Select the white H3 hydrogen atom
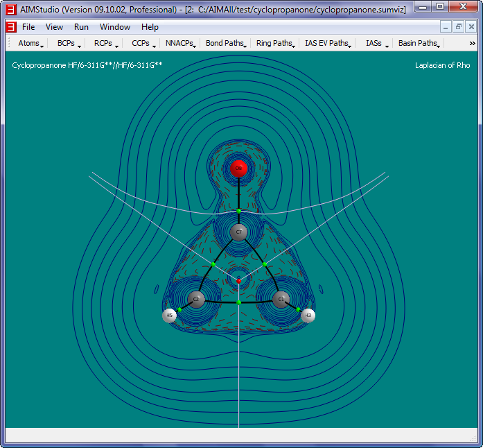The height and width of the screenshot is (448, 483). click(x=308, y=316)
